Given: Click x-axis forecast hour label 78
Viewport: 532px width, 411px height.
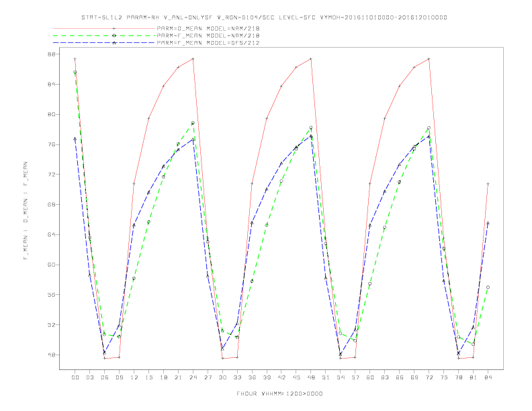Looking at the screenshot, I should 459,377.
